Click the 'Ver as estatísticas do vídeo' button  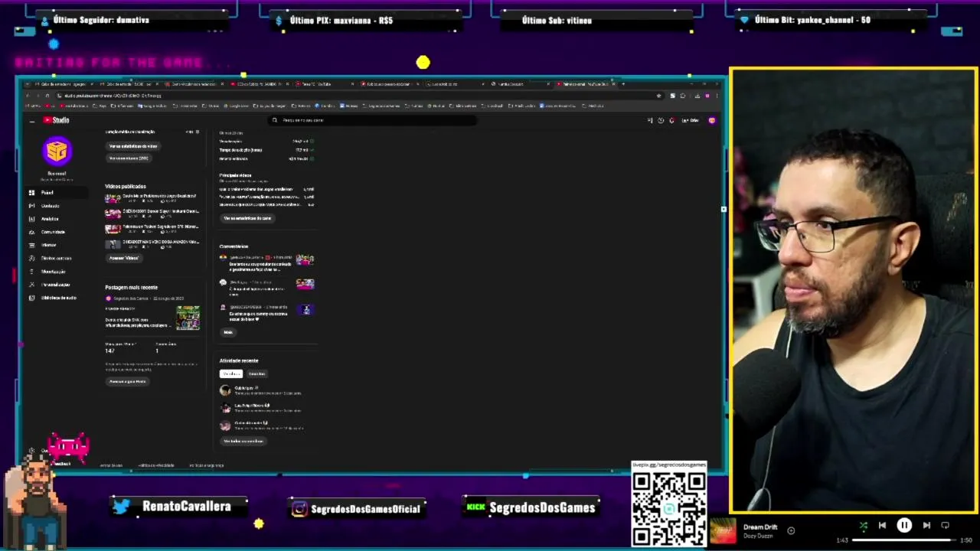click(133, 146)
